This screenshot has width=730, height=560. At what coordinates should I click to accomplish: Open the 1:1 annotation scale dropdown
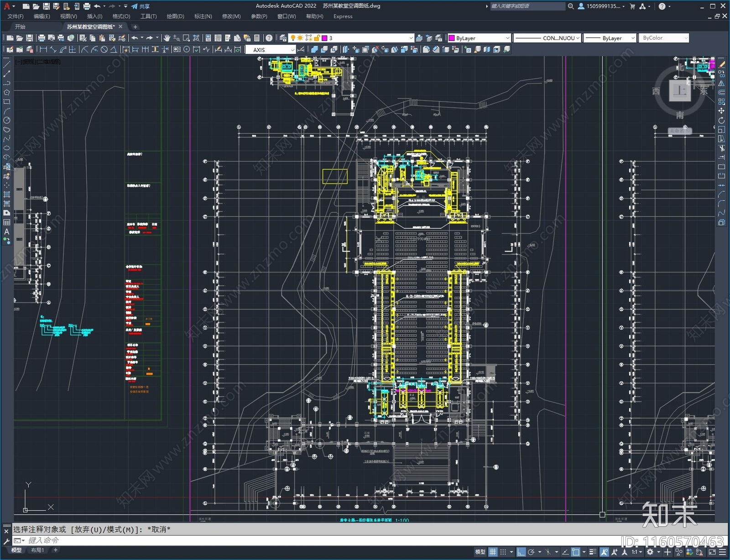click(x=637, y=552)
